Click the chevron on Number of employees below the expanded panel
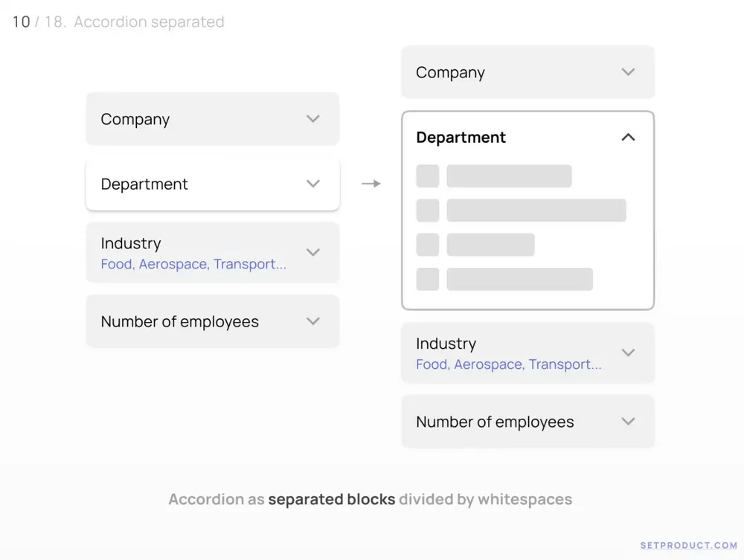 [628, 422]
